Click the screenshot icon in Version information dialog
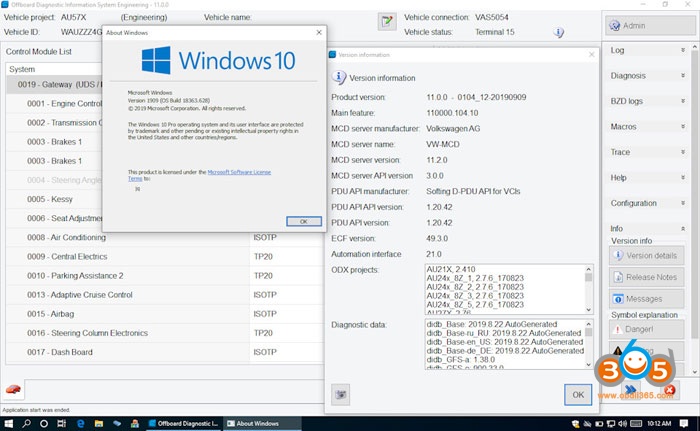The height and width of the screenshot is (431, 700). (x=342, y=395)
